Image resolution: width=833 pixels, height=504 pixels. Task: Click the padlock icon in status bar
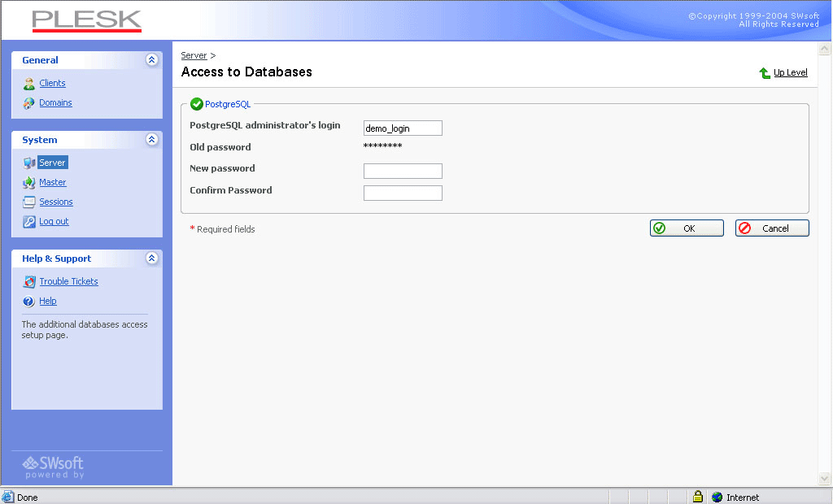click(697, 497)
